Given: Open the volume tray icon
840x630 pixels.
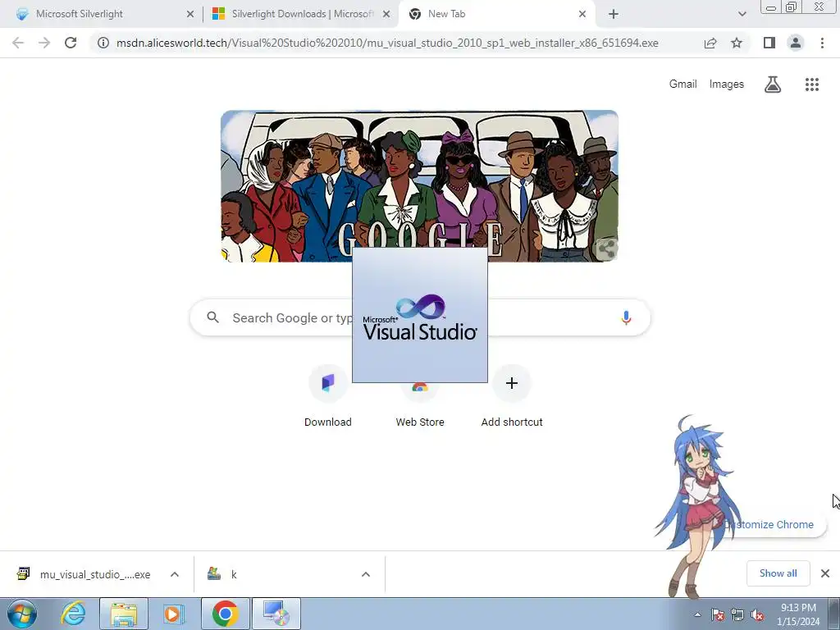Looking at the screenshot, I should coord(757,614).
